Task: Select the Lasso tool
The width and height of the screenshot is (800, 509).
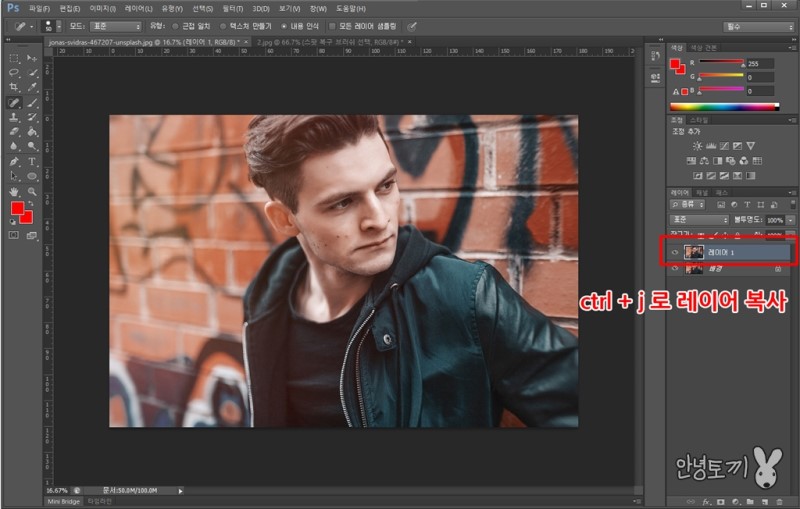Action: coord(14,73)
